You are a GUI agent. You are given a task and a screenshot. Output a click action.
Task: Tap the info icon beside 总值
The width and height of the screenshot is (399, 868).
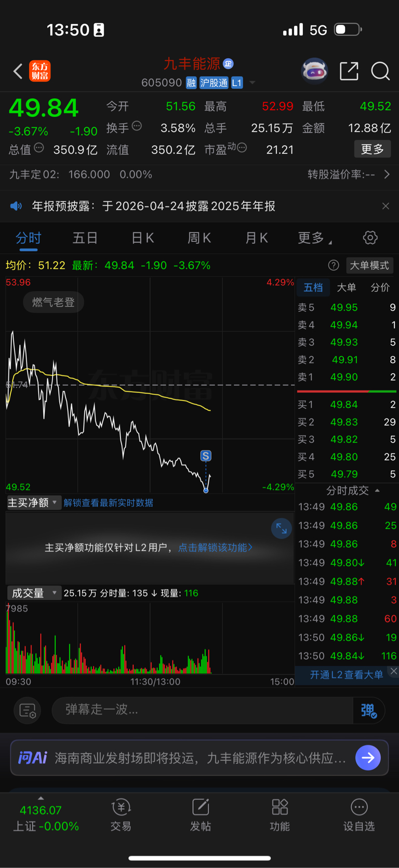point(39,148)
